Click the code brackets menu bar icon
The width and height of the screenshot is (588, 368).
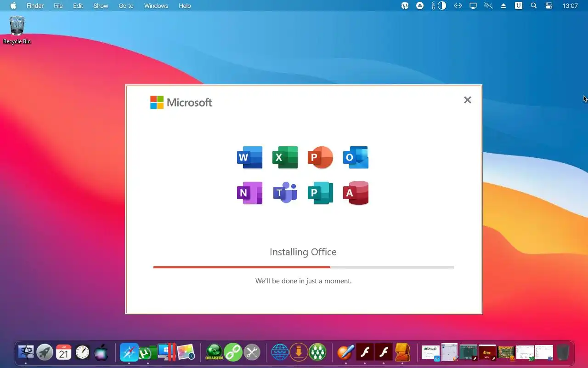point(458,6)
